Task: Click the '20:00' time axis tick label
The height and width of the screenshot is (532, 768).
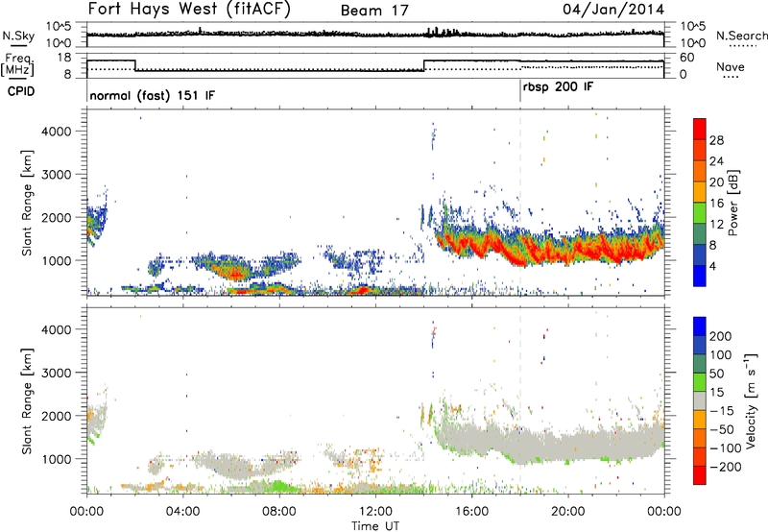Action: pyautogui.click(x=567, y=512)
